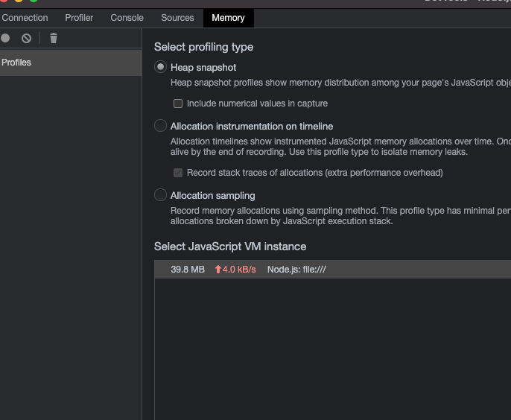Switch to the Connection tab
The image size is (511, 420).
(25, 18)
